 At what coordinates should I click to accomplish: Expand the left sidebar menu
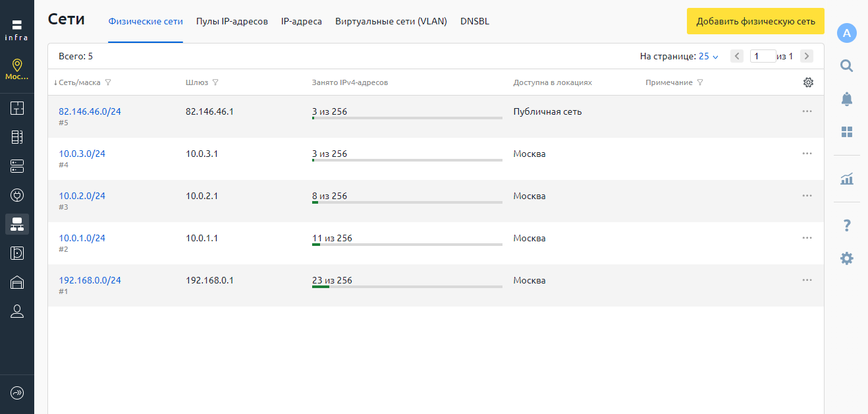click(17, 393)
